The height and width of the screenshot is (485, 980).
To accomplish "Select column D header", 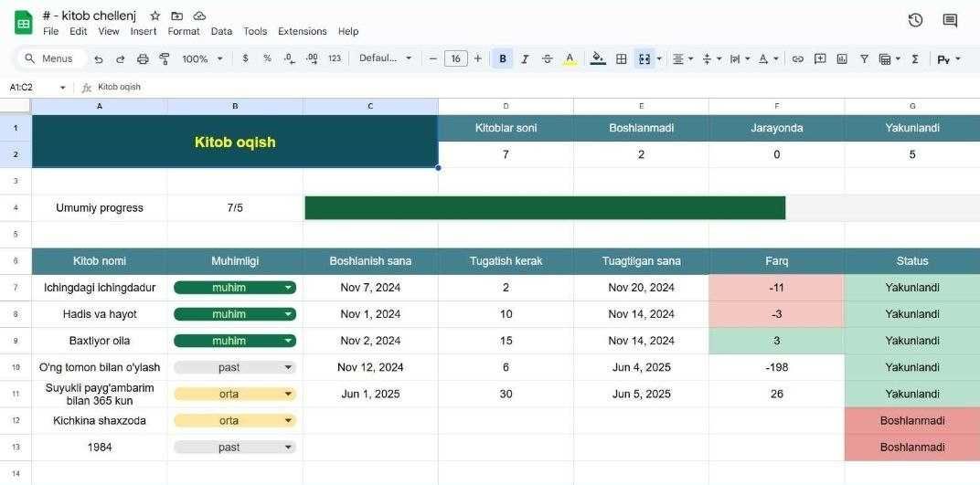I will click(506, 107).
